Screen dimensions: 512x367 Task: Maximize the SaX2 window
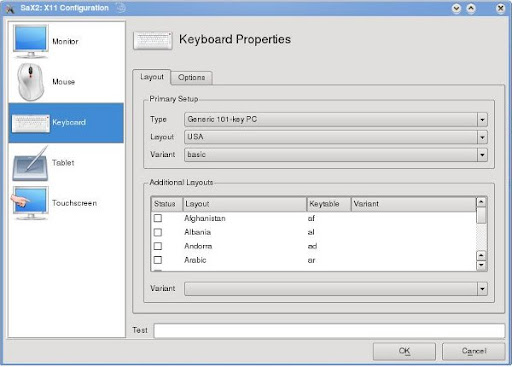pyautogui.click(x=471, y=8)
